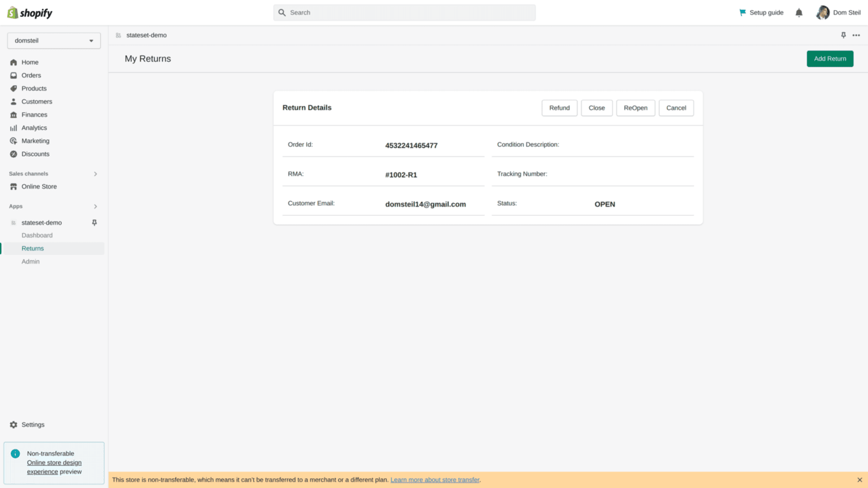This screenshot has height=488, width=868.
Task: Dismiss the non-transferable store banner
Action: 859,480
